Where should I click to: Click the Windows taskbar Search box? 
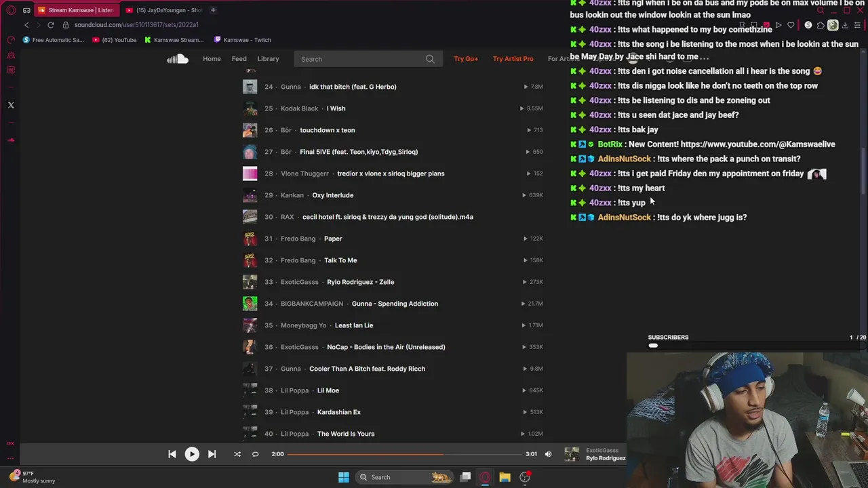coord(406,477)
